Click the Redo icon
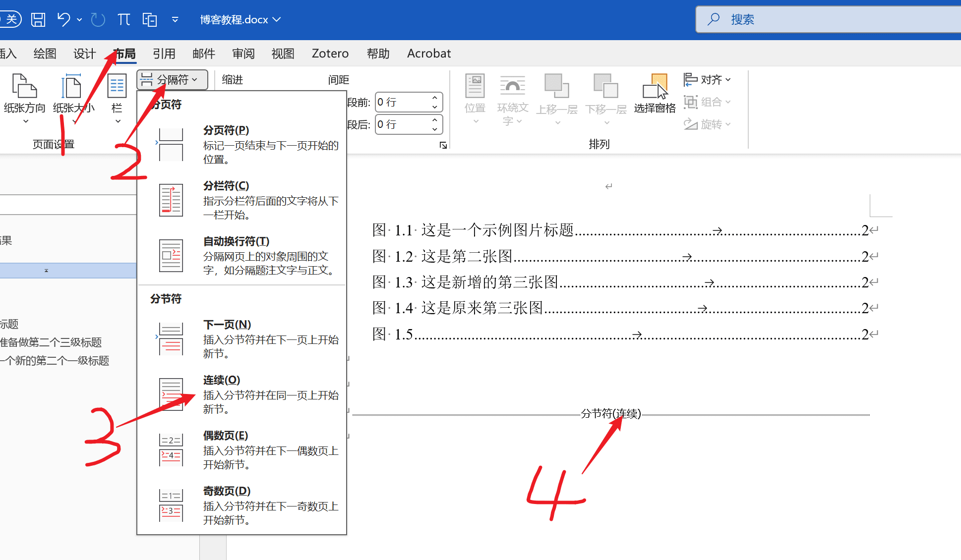Screen dimensions: 961x560 point(98,20)
